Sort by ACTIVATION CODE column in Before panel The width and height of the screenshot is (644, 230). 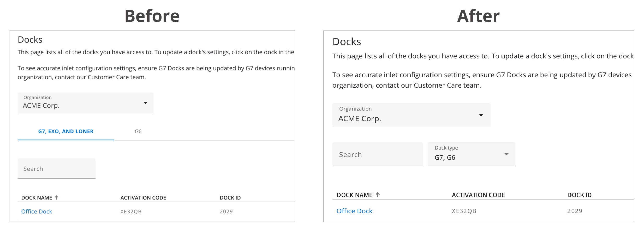click(x=143, y=198)
